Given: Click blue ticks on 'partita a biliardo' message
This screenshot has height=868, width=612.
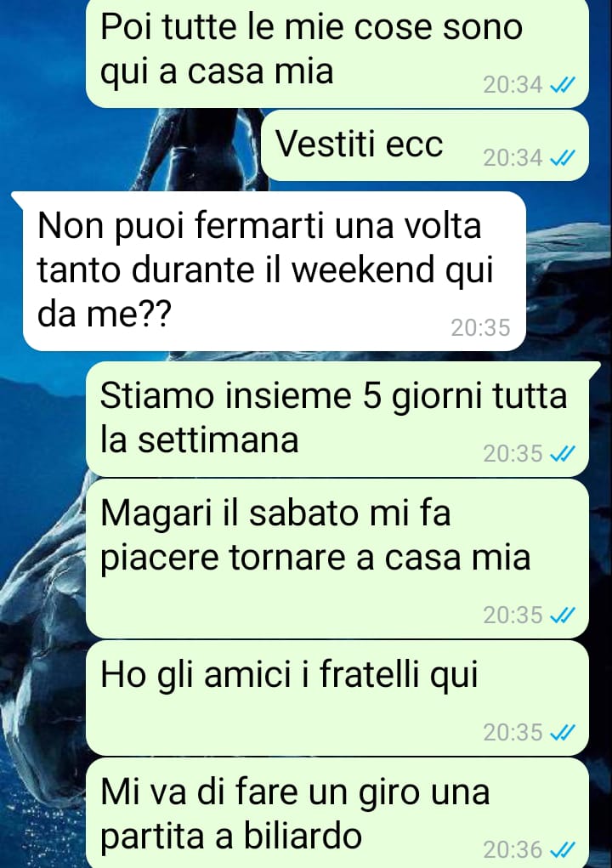Looking at the screenshot, I should [x=563, y=849].
